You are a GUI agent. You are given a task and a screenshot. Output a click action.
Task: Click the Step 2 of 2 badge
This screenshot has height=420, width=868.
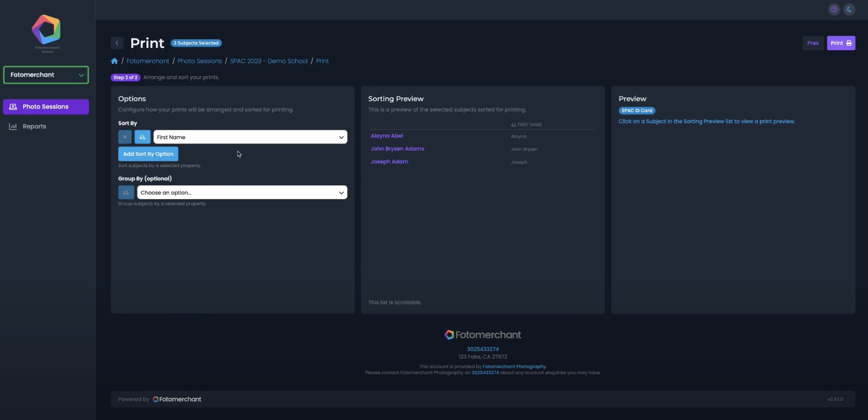tap(125, 77)
